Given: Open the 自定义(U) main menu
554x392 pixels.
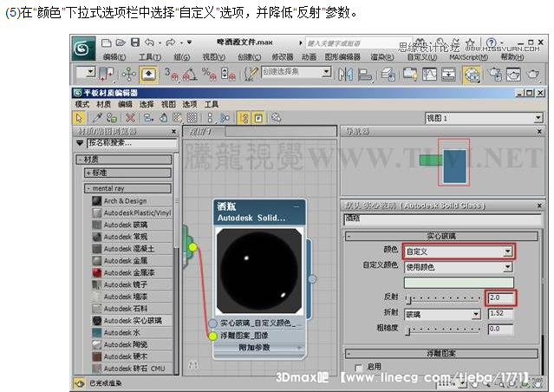Looking at the screenshot, I should pyautogui.click(x=422, y=57).
